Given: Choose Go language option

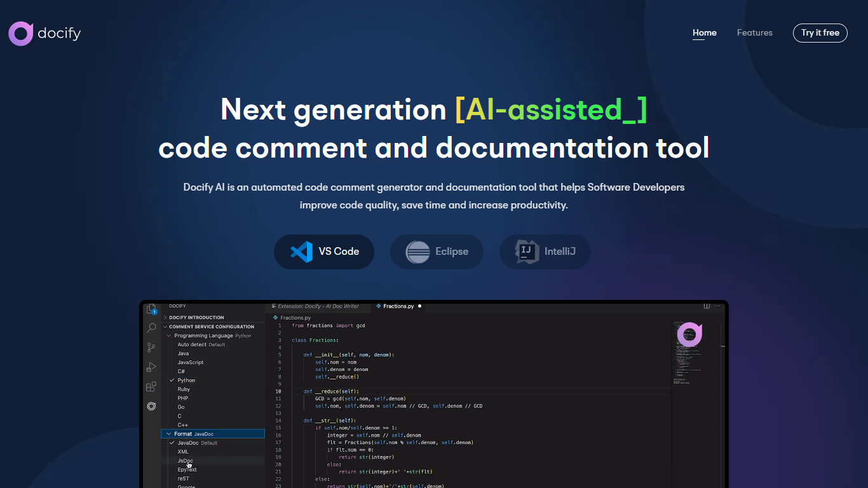Looking at the screenshot, I should tap(181, 407).
